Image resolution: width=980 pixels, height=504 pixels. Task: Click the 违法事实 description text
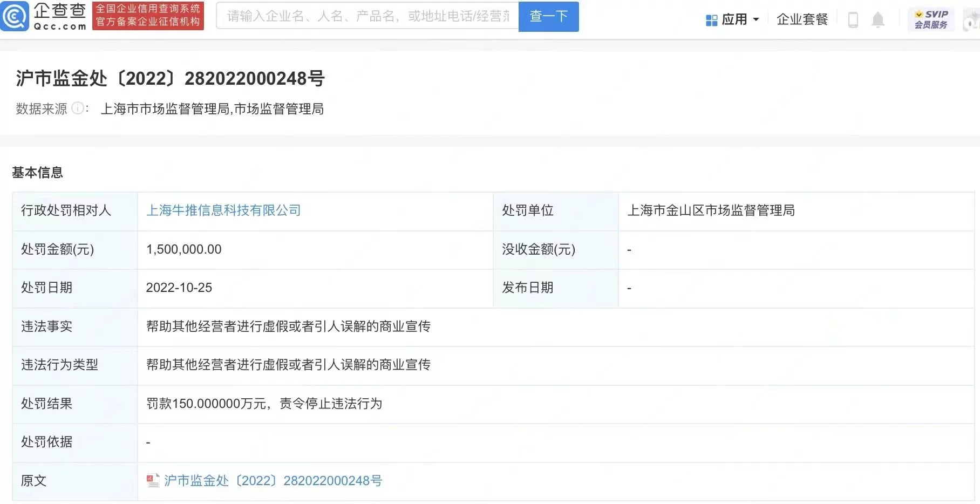[288, 326]
